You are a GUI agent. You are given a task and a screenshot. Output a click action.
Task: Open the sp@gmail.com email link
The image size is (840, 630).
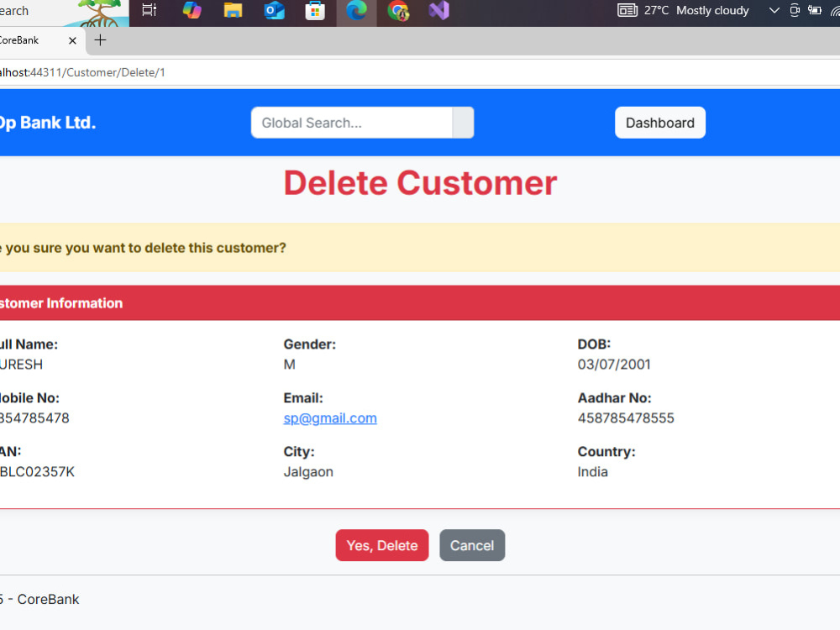[x=330, y=417]
